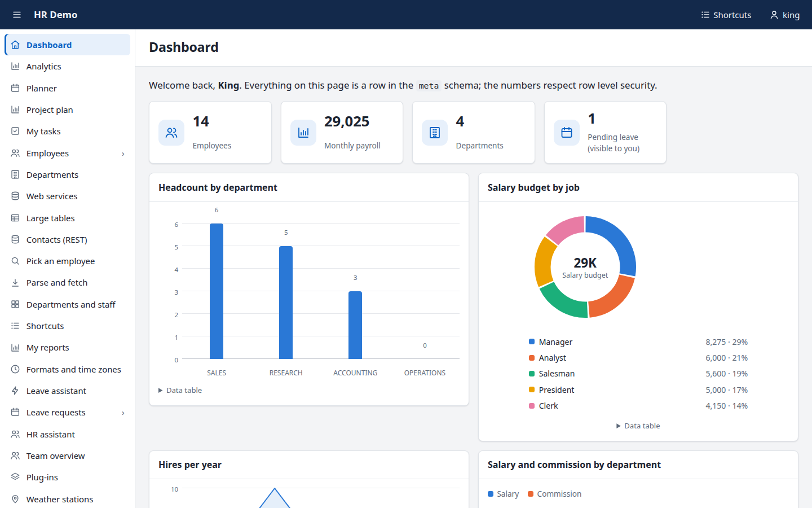The width and height of the screenshot is (812, 508).
Task: Click the Shortcuts list icon in header
Action: point(705,15)
